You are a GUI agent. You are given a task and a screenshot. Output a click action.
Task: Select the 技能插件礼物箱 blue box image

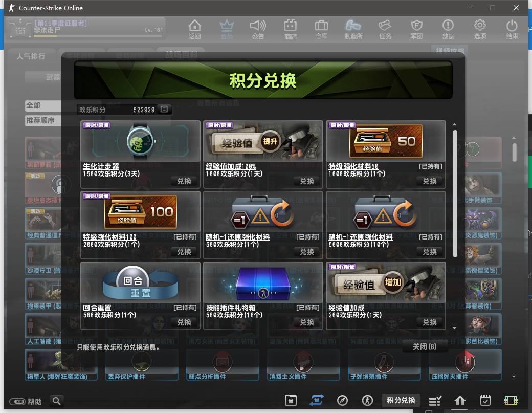click(263, 282)
